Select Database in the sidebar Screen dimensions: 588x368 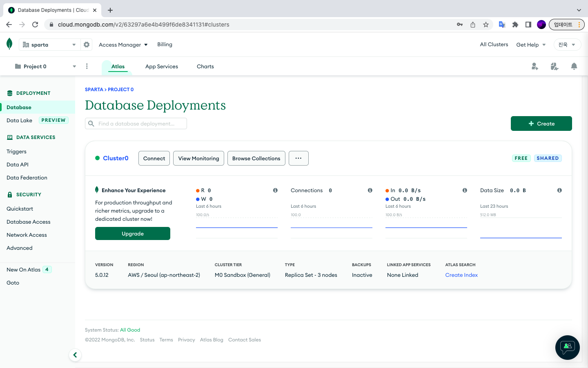click(x=38, y=107)
